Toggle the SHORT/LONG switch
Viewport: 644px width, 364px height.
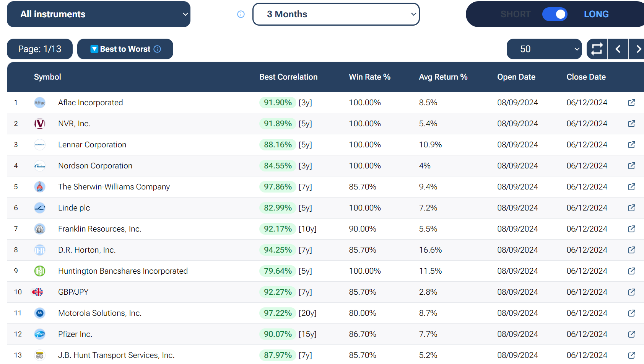pos(555,14)
